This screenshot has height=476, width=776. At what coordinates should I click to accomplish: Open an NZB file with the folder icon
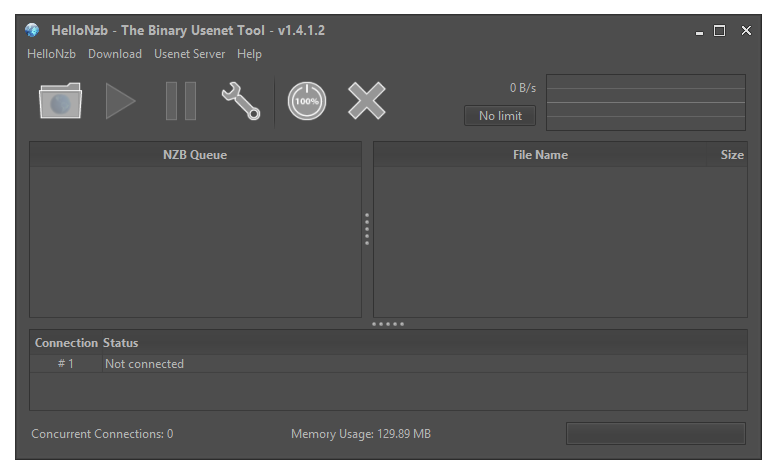pyautogui.click(x=60, y=101)
